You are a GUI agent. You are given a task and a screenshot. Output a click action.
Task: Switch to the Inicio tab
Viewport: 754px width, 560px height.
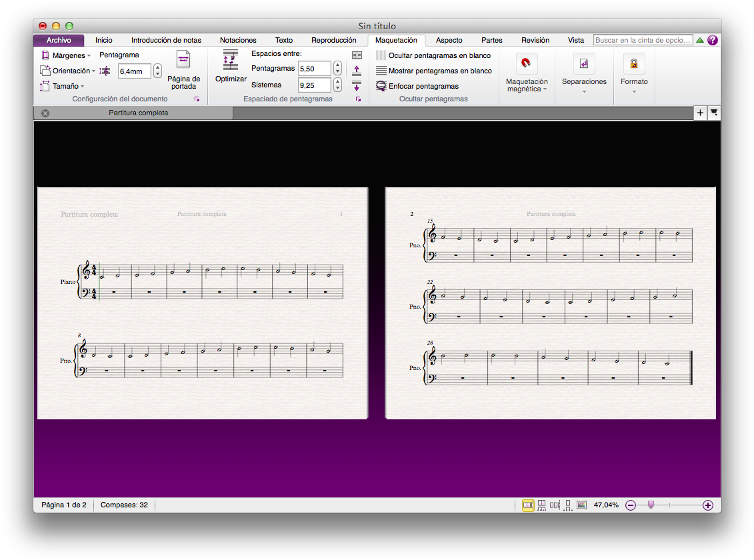point(104,41)
